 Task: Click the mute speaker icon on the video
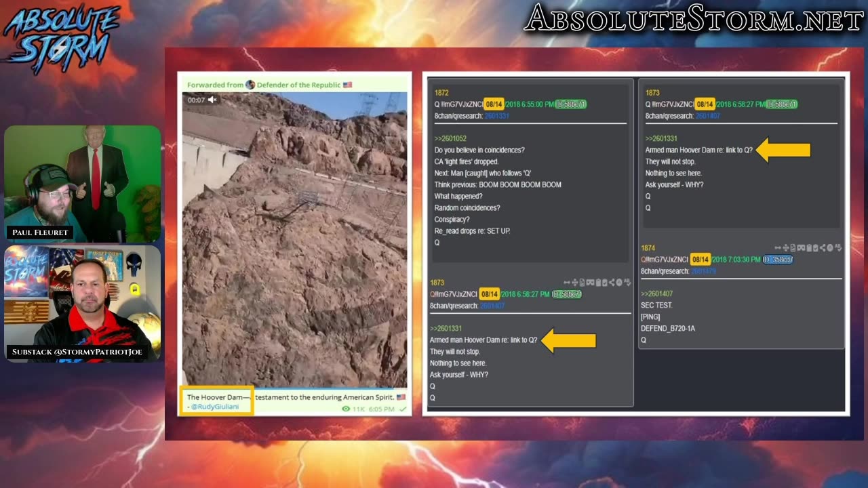coord(212,100)
